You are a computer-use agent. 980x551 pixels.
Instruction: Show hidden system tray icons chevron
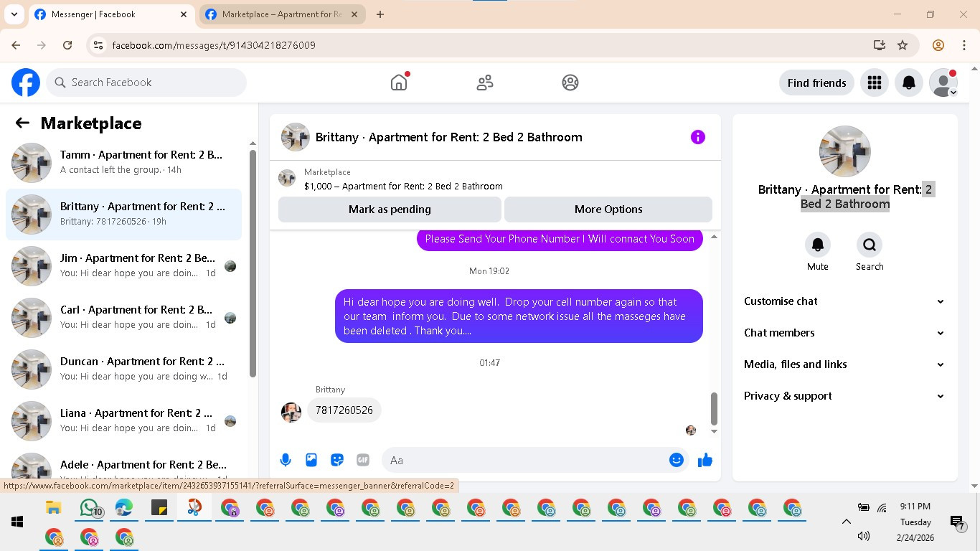(846, 522)
